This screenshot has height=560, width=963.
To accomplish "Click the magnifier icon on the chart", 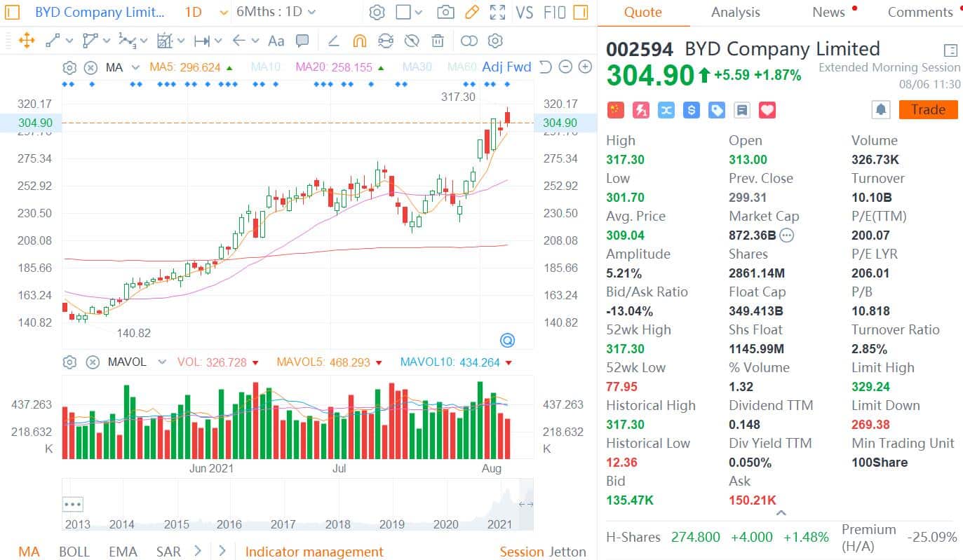I will (x=507, y=340).
